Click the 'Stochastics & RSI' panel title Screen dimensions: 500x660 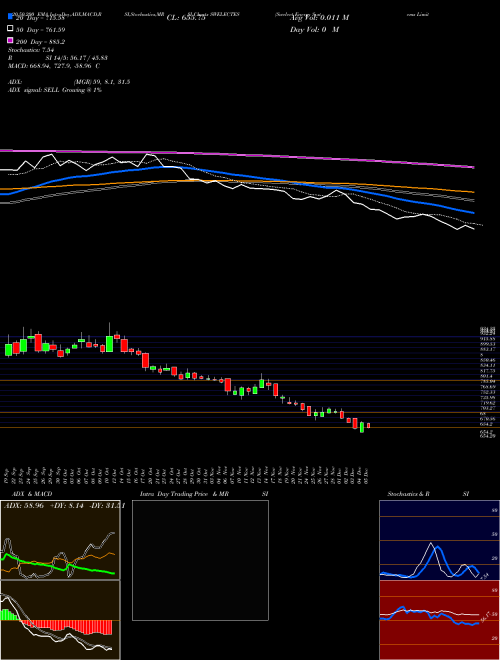428,494
